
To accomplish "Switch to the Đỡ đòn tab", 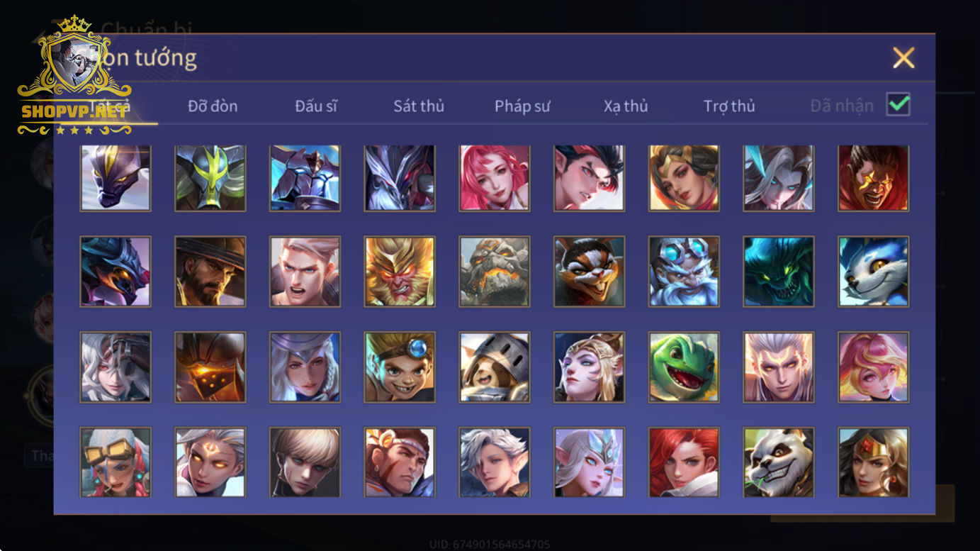I will (213, 106).
